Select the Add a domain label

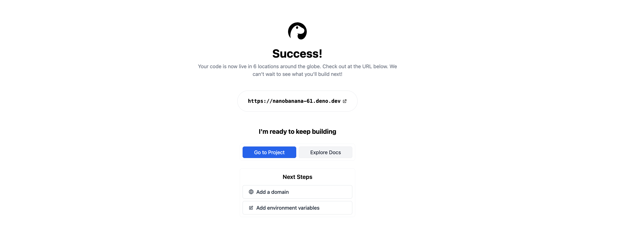(x=272, y=192)
